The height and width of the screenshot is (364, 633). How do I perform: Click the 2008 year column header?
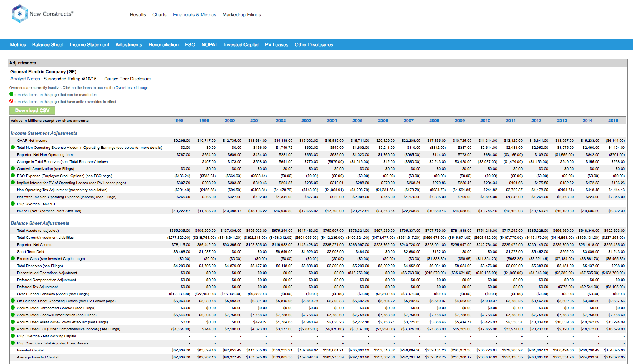pyautogui.click(x=434, y=121)
